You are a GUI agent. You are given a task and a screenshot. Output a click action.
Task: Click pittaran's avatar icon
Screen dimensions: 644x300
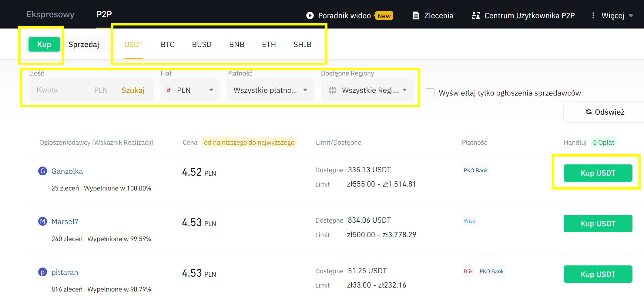[x=43, y=272]
